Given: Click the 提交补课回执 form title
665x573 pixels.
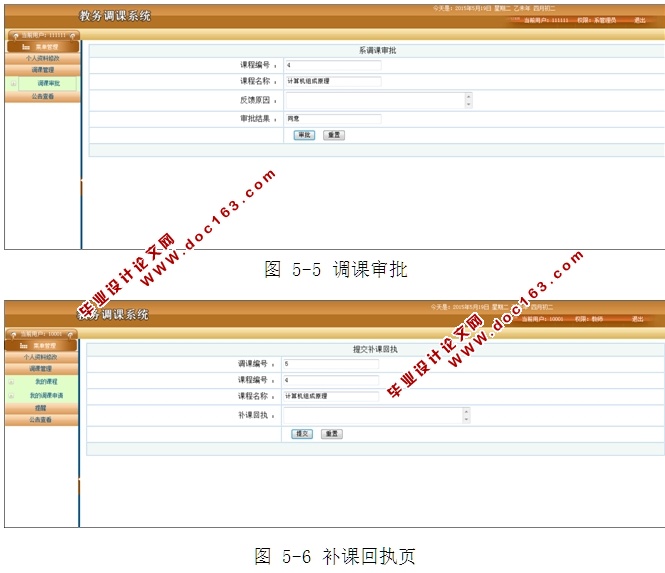Looking at the screenshot, I should tap(375, 349).
